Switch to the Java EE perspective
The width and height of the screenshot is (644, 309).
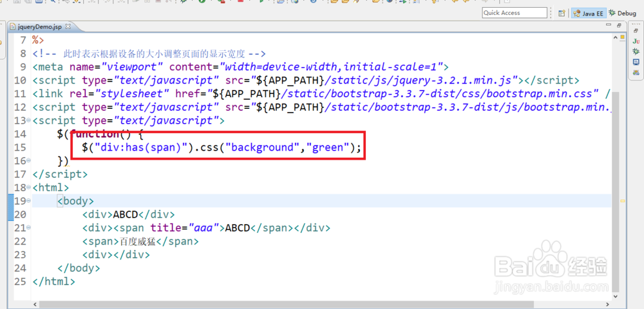point(589,13)
